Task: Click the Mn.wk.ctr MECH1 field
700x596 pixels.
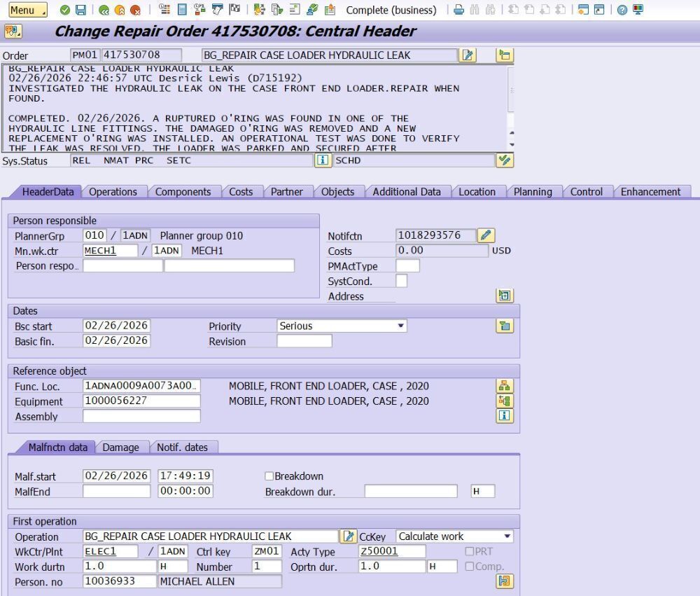Action: coord(111,251)
